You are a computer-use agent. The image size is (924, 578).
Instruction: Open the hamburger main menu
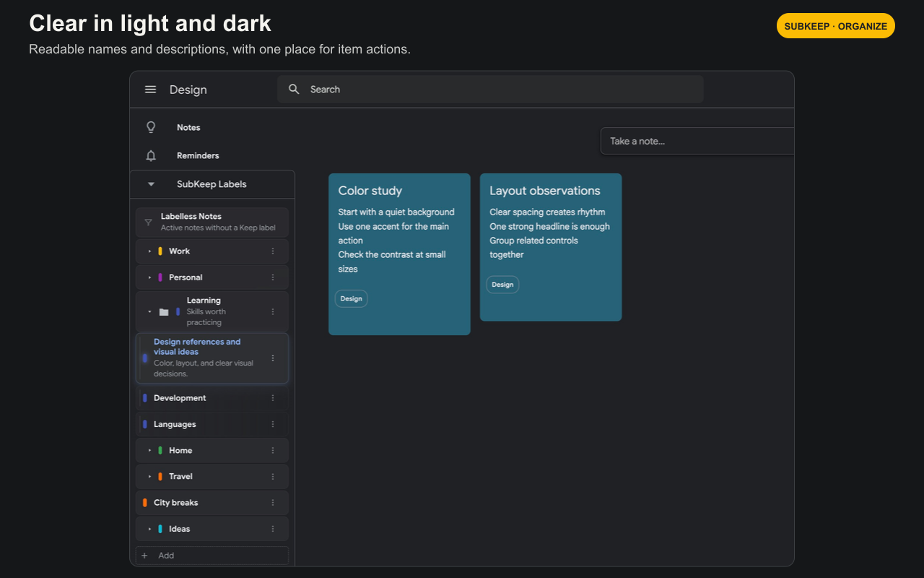[150, 90]
